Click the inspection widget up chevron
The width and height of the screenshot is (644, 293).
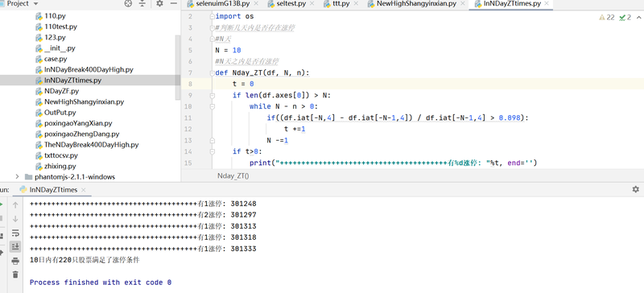638,17
